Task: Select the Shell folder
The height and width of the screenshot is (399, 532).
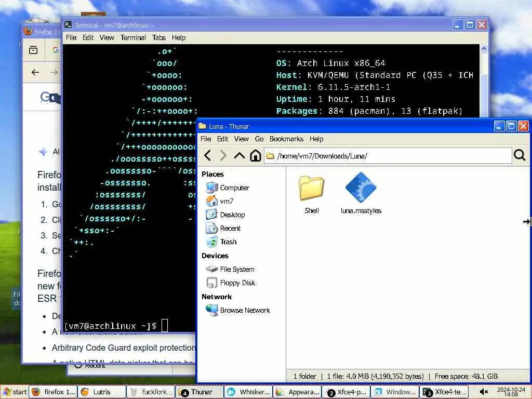Action: coord(312,194)
